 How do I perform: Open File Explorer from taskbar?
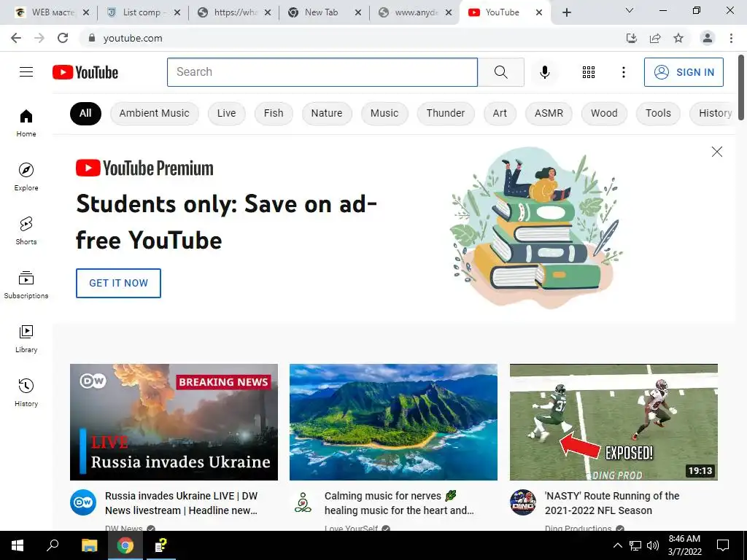click(x=90, y=545)
